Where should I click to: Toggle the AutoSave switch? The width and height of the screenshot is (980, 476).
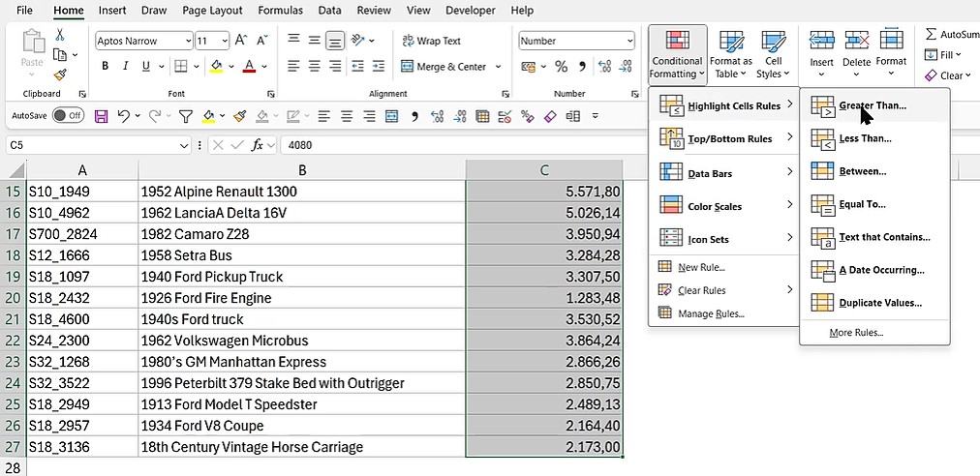[x=68, y=115]
